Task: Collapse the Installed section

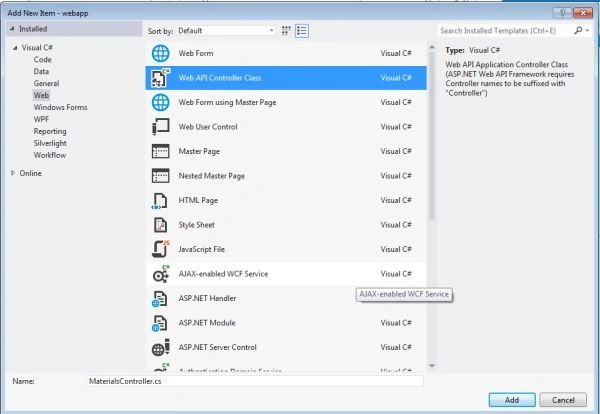Action: click(12, 29)
